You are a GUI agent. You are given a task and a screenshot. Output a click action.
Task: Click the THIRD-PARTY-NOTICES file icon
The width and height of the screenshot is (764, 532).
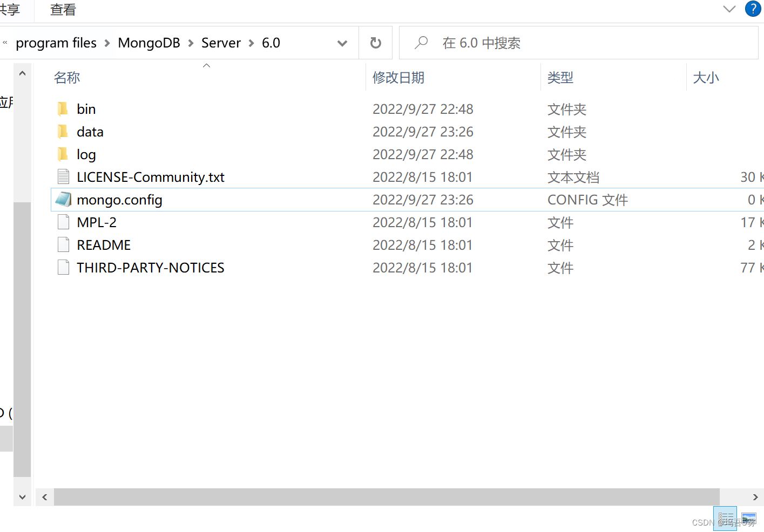click(63, 268)
